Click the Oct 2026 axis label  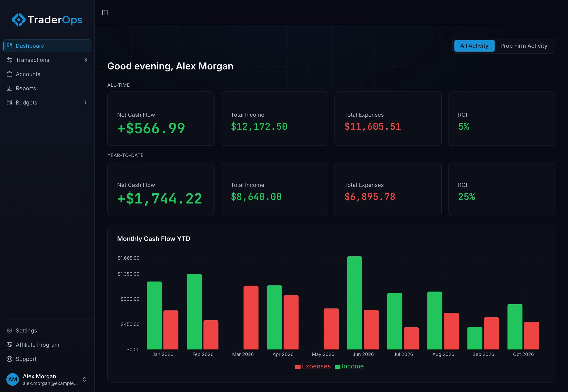[523, 354]
